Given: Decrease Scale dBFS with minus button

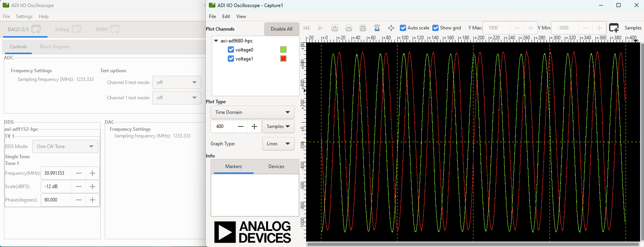Looking at the screenshot, I should pos(79,187).
